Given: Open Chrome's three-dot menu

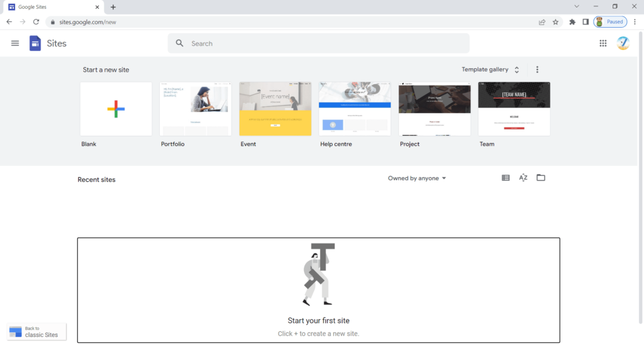Looking at the screenshot, I should [x=635, y=22].
